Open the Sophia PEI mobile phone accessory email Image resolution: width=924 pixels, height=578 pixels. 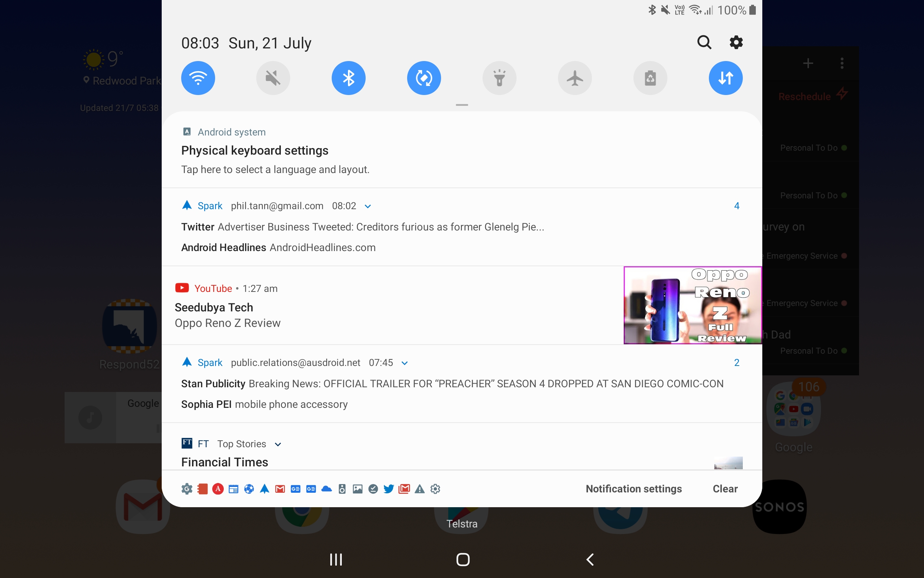pos(264,405)
